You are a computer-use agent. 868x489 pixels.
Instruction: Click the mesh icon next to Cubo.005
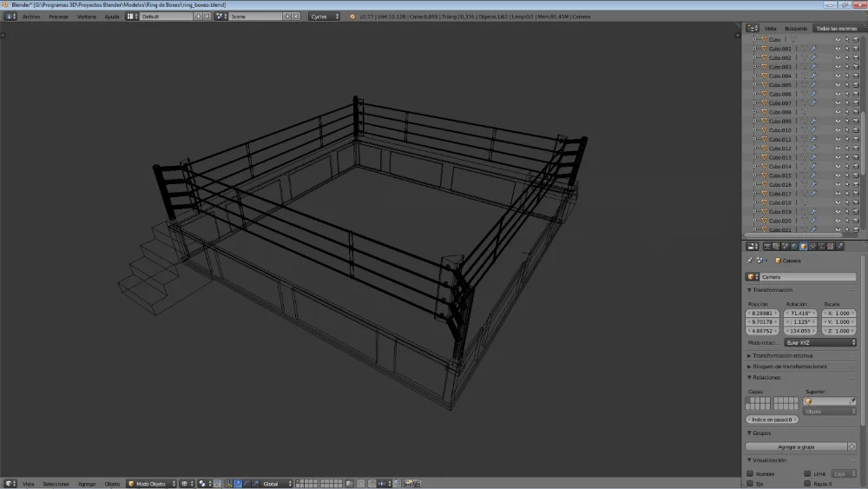click(805, 85)
